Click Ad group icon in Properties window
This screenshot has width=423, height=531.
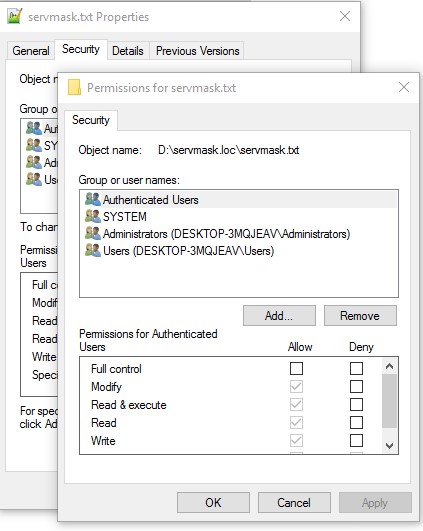pos(34,162)
